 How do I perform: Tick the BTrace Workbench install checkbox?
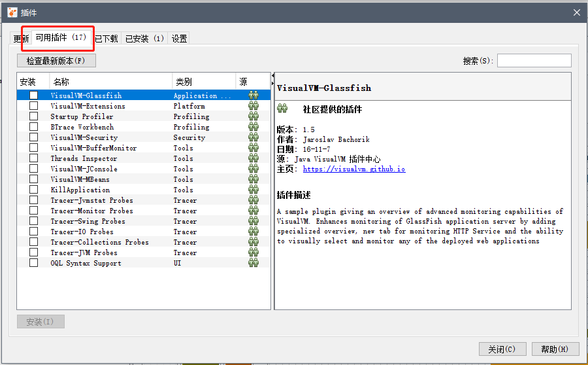[34, 127]
